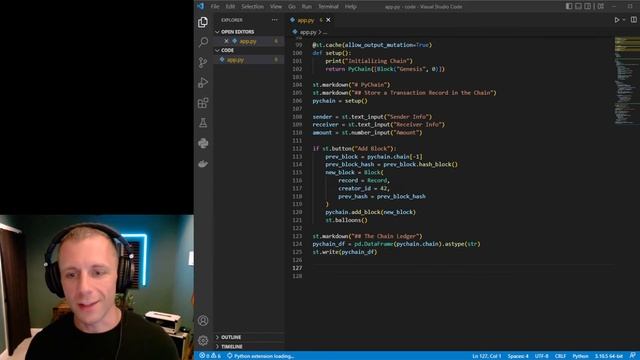Open the Manage gear icon
Screen dimensions: 640x360
[x=203, y=340]
